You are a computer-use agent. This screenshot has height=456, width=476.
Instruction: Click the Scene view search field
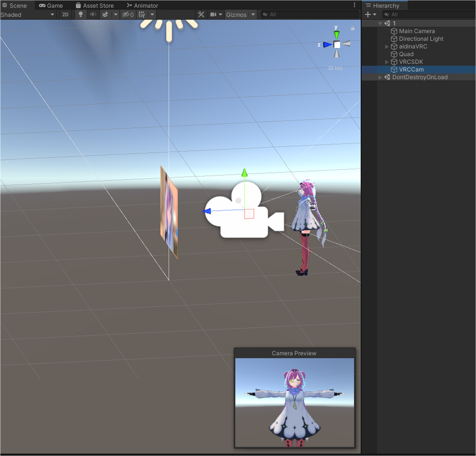(x=310, y=14)
